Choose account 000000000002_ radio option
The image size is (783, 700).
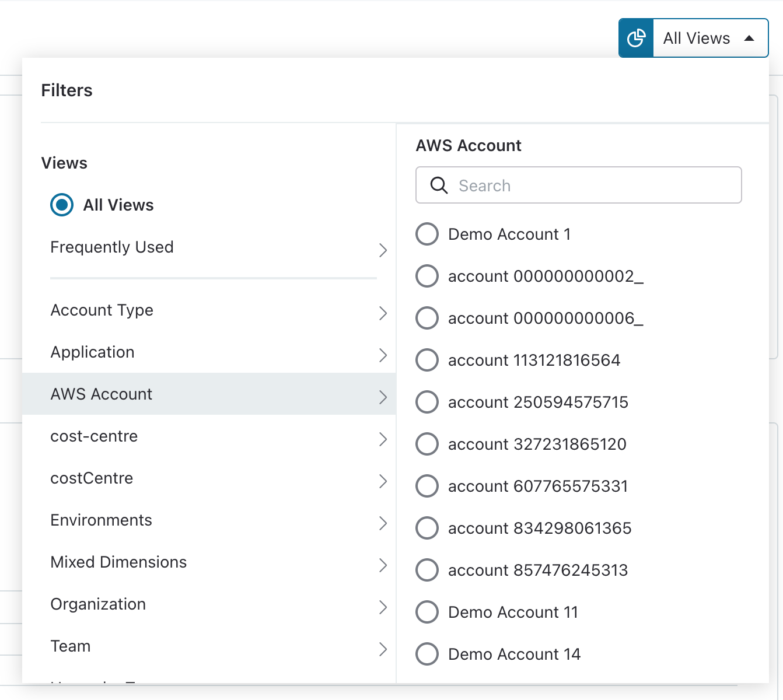click(427, 276)
